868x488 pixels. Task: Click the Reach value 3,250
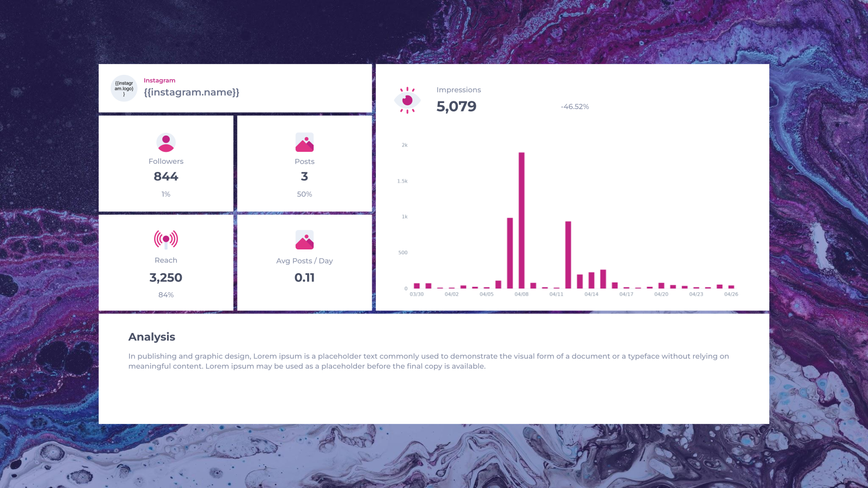tap(166, 278)
